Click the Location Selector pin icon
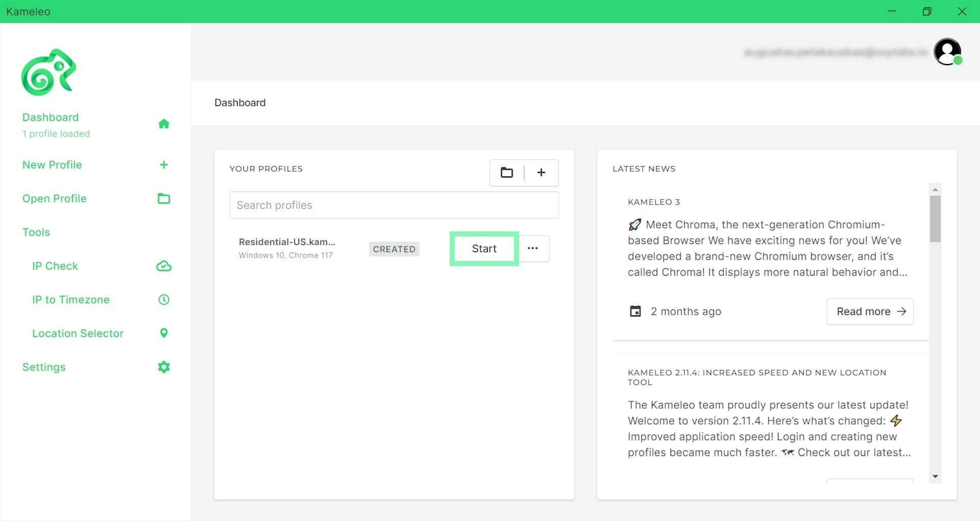This screenshot has height=521, width=980. (164, 333)
